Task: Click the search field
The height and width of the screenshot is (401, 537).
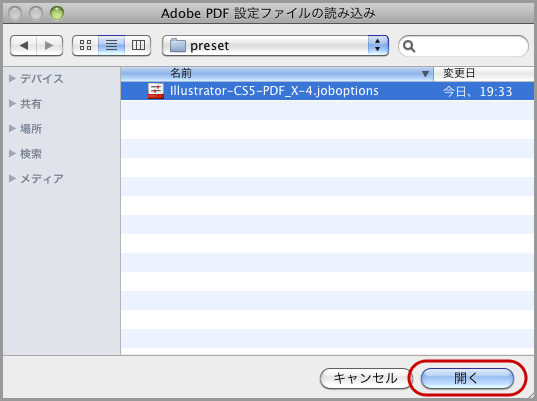Action: [x=463, y=46]
